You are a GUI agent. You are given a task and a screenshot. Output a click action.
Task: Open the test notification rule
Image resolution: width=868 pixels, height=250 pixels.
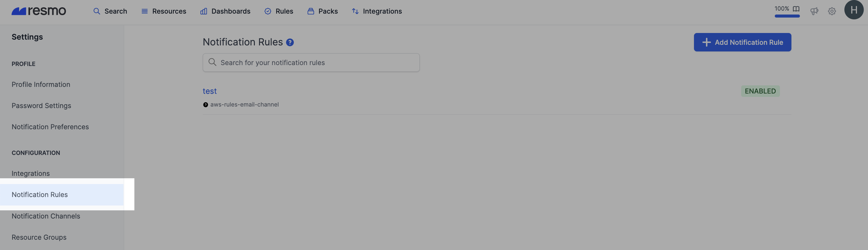210,91
